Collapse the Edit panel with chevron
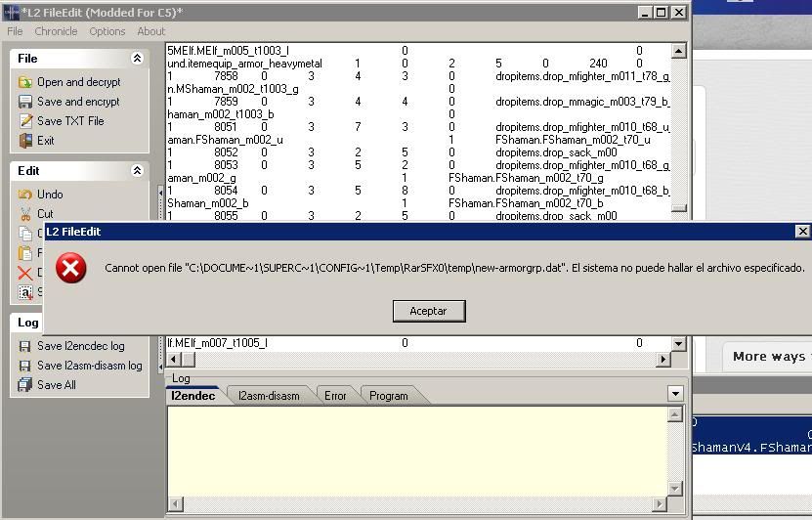 (x=137, y=171)
